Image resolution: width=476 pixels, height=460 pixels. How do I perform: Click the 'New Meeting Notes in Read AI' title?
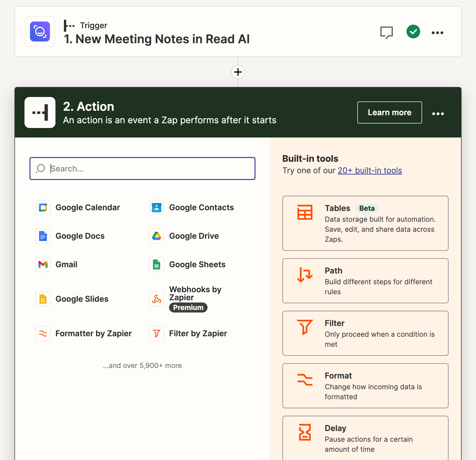point(157,39)
